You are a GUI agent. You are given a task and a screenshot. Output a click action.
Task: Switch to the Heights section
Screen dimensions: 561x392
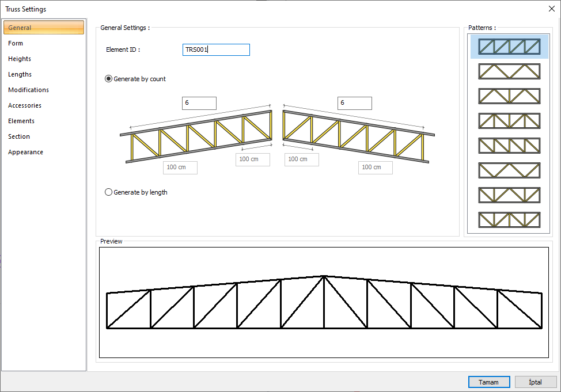pos(19,58)
